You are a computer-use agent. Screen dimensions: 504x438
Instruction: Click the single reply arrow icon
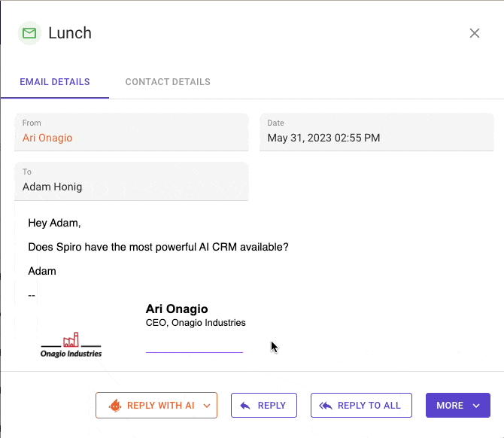point(245,406)
